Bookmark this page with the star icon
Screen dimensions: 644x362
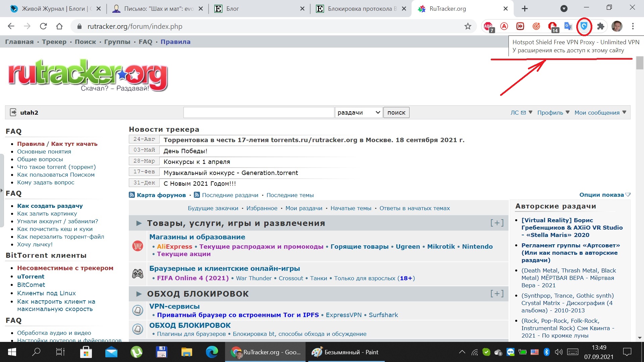click(468, 26)
